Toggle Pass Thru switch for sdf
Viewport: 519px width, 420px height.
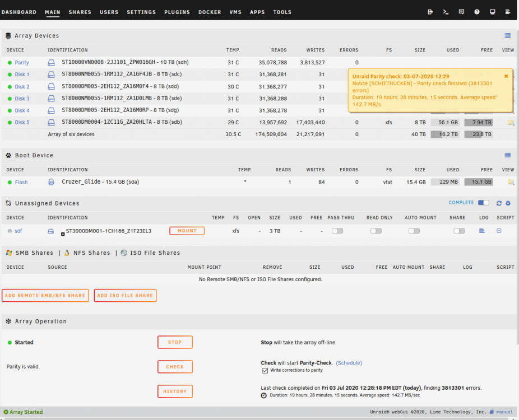[x=337, y=231]
